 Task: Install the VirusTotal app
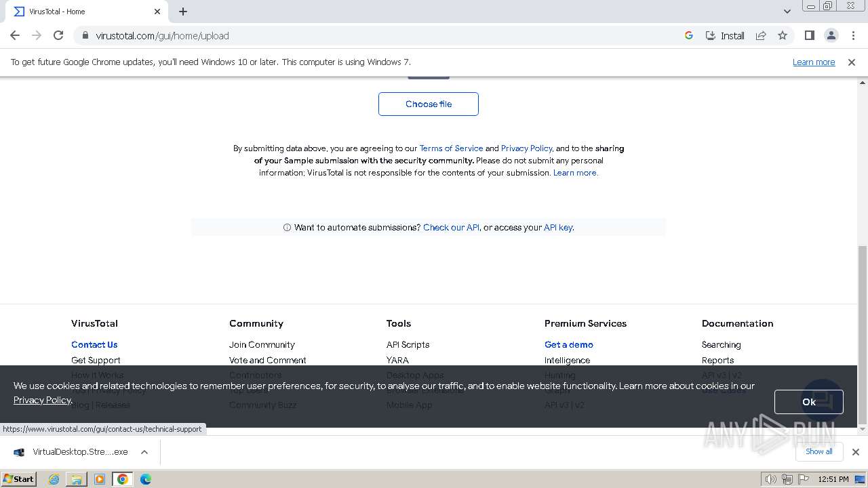point(725,35)
